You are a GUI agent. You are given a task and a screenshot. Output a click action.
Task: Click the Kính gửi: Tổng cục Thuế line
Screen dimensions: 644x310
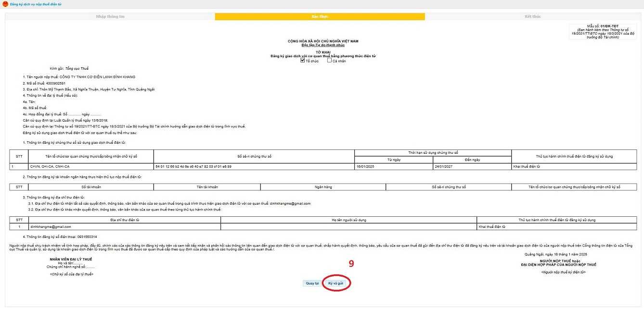pos(69,68)
